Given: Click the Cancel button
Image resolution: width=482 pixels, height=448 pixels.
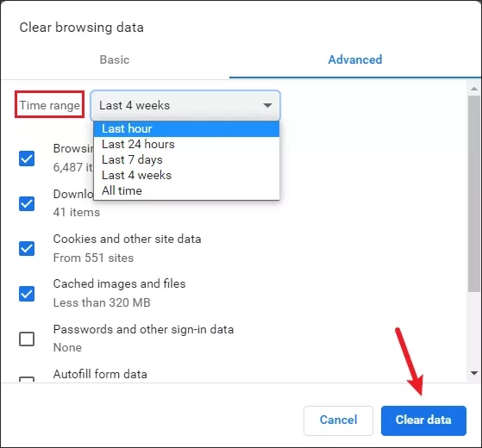Looking at the screenshot, I should [339, 420].
